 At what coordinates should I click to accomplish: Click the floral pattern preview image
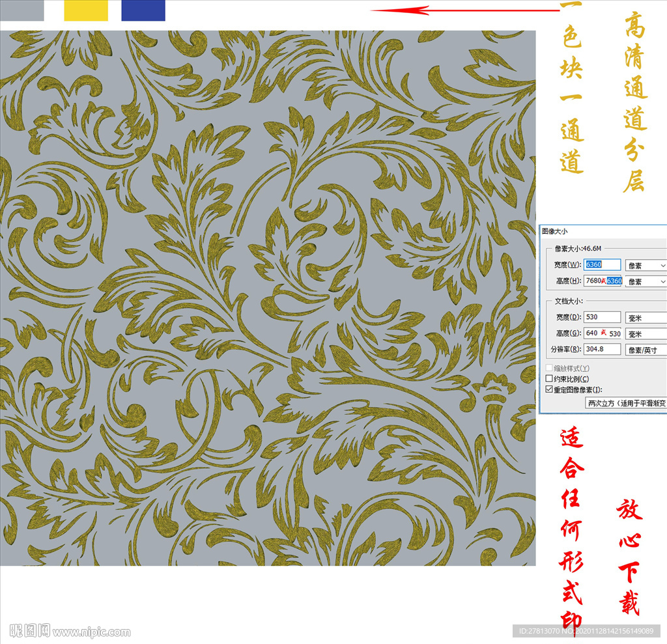tap(268, 298)
